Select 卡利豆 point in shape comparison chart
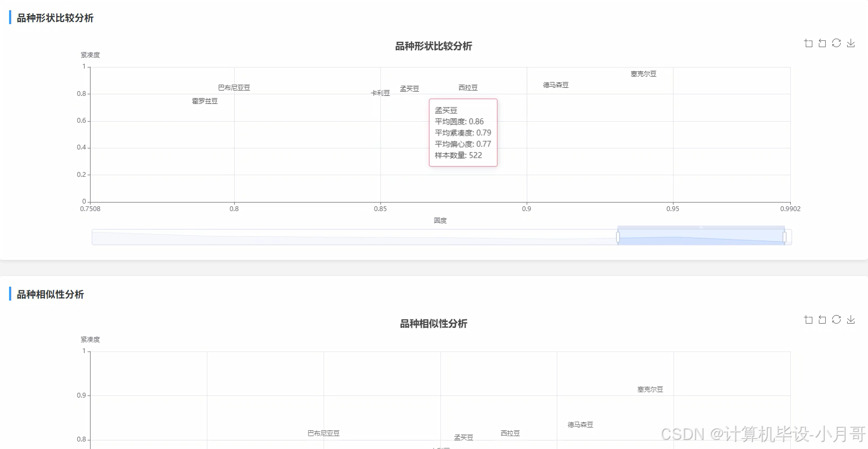This screenshot has width=868, height=449. (x=380, y=93)
